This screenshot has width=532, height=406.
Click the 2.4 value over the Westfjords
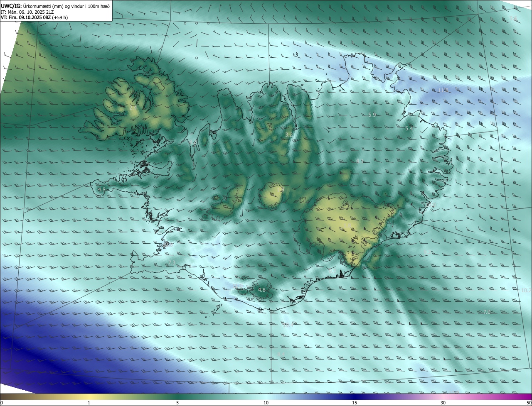point(133,108)
